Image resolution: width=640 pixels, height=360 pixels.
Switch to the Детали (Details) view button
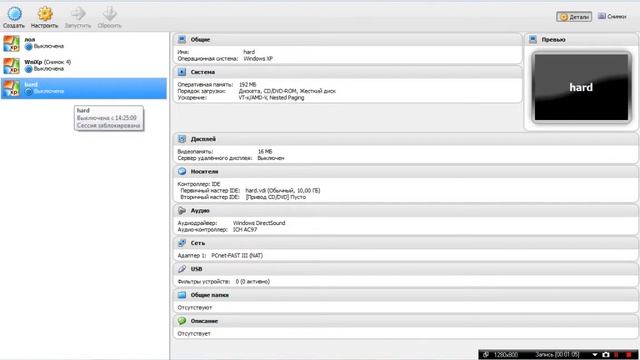click(x=574, y=17)
